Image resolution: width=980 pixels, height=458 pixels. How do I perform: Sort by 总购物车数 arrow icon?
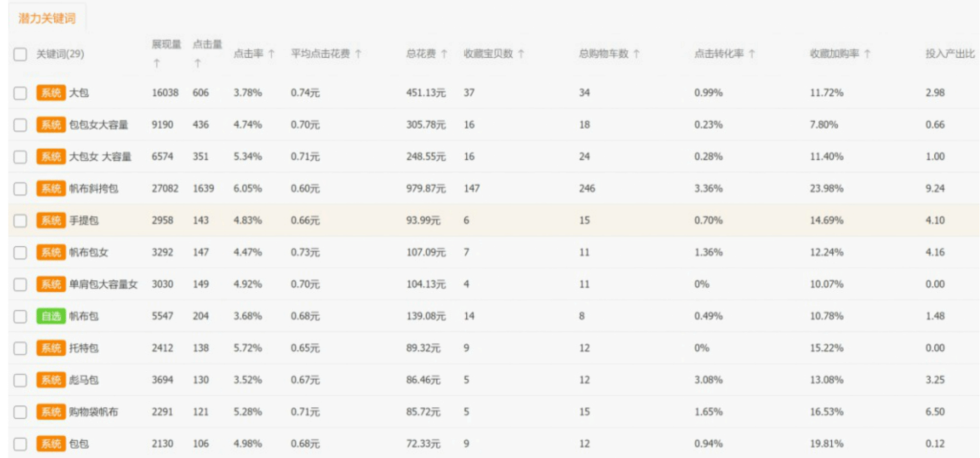(636, 54)
